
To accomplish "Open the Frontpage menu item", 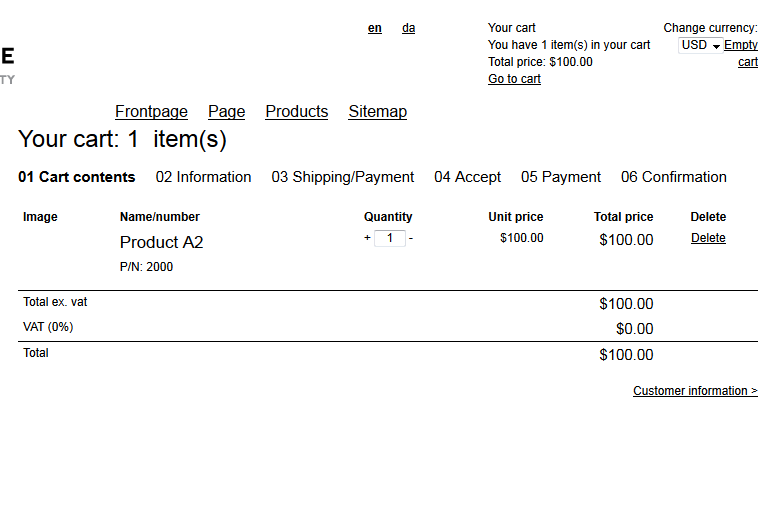I will (x=151, y=112).
